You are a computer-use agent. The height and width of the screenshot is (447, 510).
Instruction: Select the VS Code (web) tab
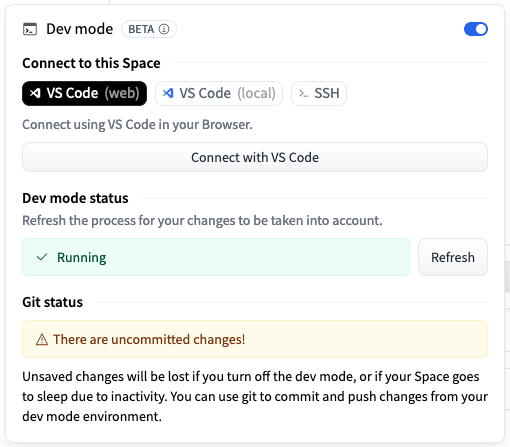84,93
